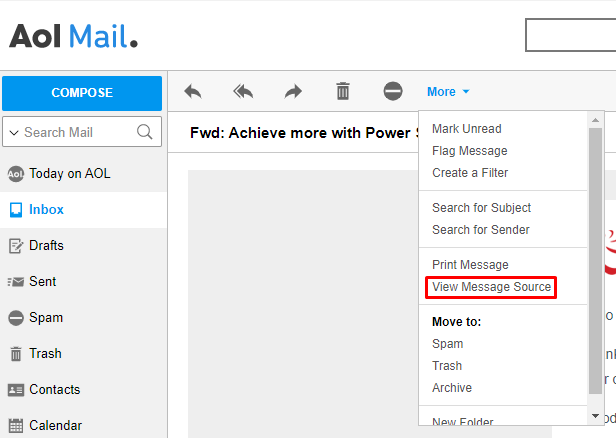This screenshot has width=616, height=438.
Task: Select View Message Source menu entry
Action: pyautogui.click(x=491, y=287)
